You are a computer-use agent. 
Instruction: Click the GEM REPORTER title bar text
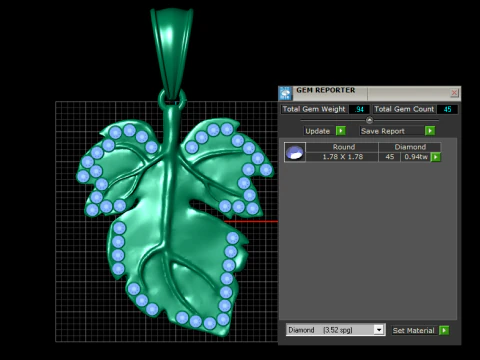[x=326, y=90]
